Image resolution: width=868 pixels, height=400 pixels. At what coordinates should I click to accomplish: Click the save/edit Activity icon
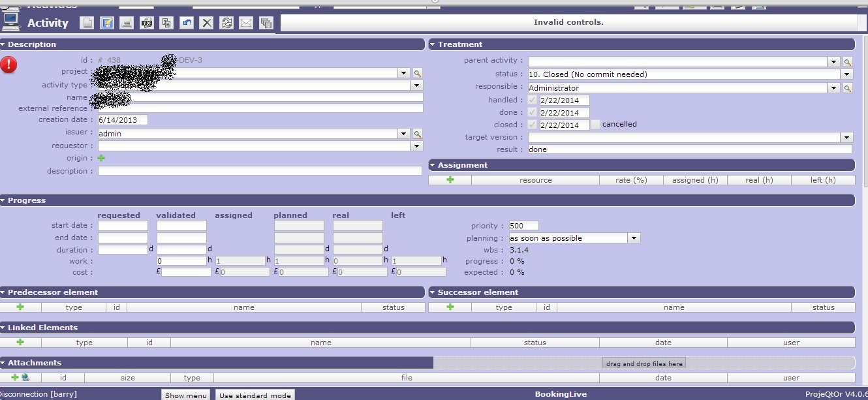pyautogui.click(x=107, y=23)
